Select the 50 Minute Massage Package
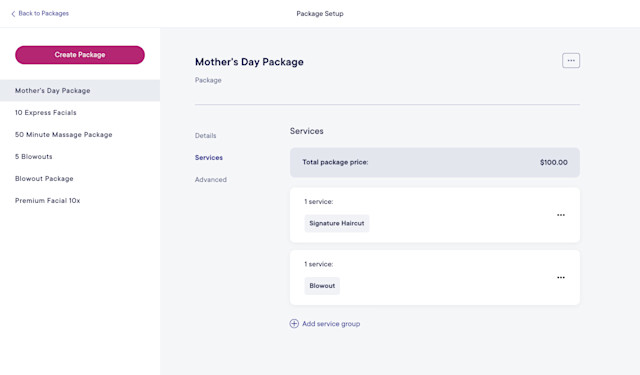Viewport: 640px width, 375px height. pyautogui.click(x=64, y=135)
